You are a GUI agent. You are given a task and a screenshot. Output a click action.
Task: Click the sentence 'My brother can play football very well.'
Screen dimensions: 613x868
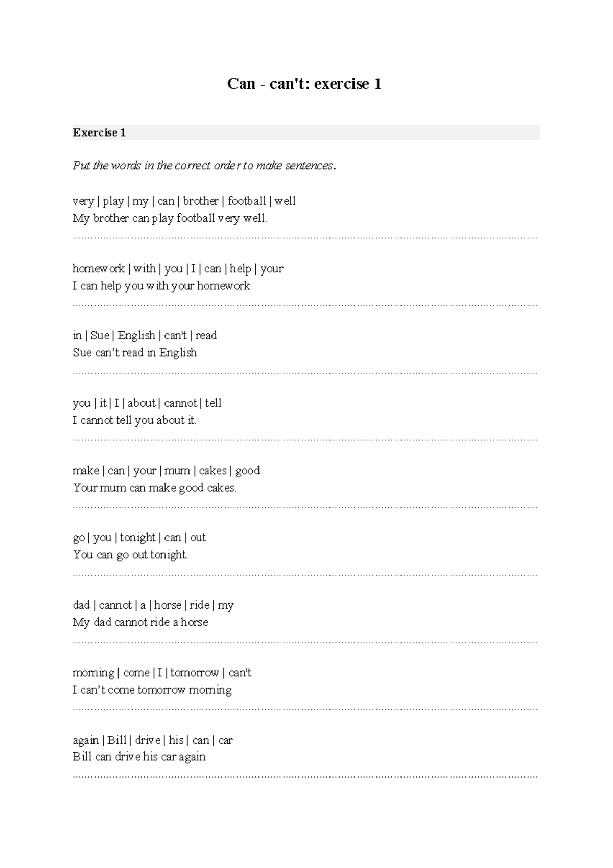coord(170,218)
